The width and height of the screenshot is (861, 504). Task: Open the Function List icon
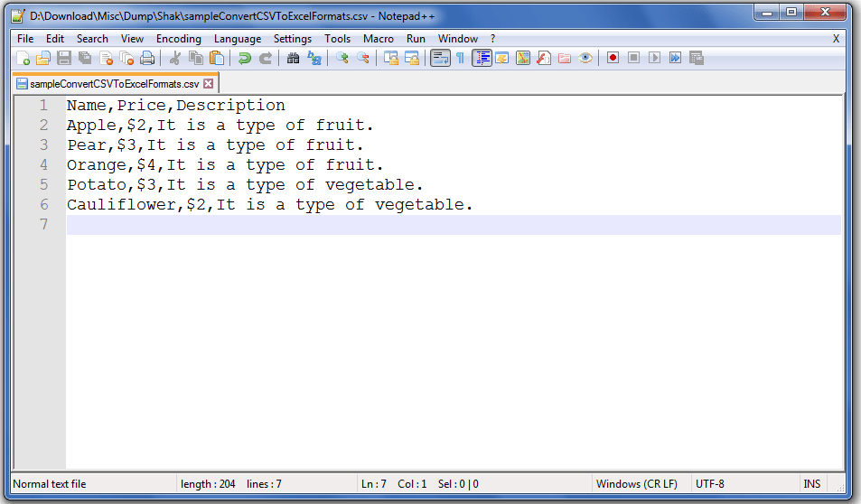pyautogui.click(x=544, y=58)
